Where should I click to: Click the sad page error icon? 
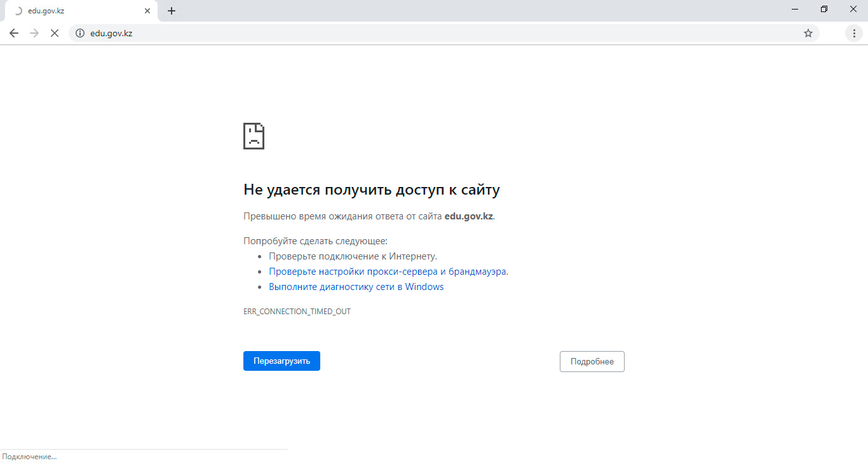tap(254, 136)
